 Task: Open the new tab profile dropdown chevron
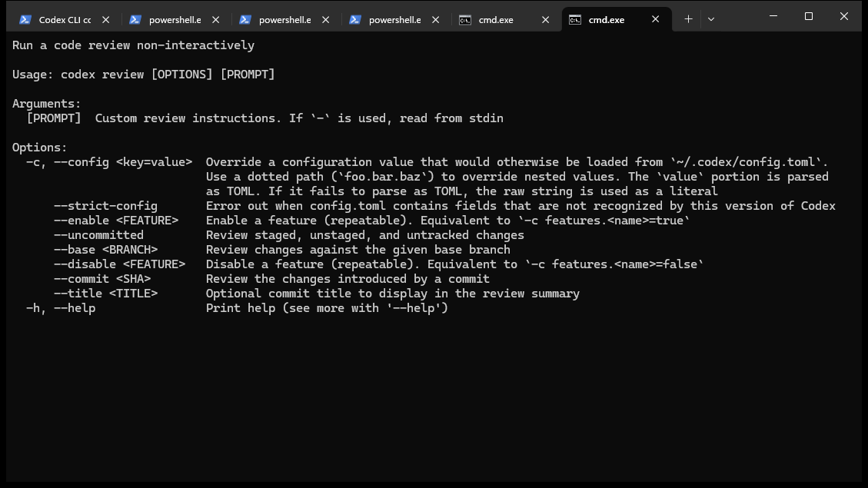[x=711, y=19]
